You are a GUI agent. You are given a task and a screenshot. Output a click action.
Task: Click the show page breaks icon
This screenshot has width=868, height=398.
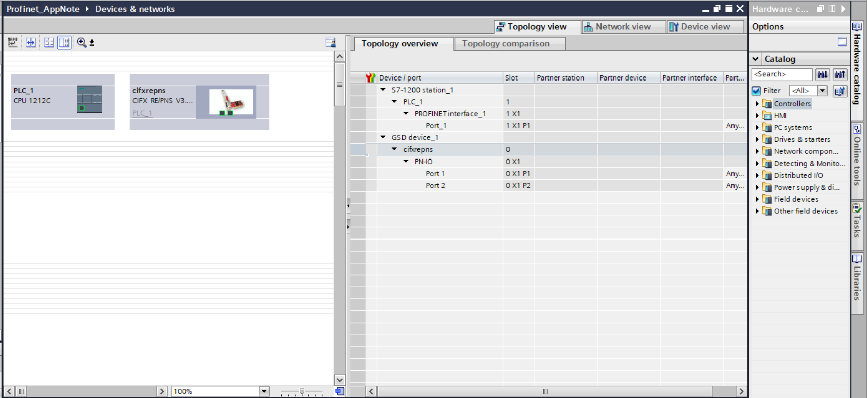49,42
